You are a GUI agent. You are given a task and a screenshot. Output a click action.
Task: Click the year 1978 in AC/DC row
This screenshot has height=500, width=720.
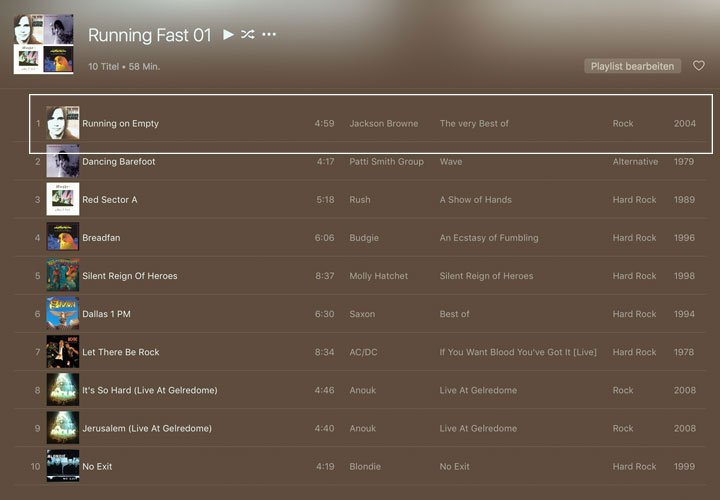(x=684, y=352)
